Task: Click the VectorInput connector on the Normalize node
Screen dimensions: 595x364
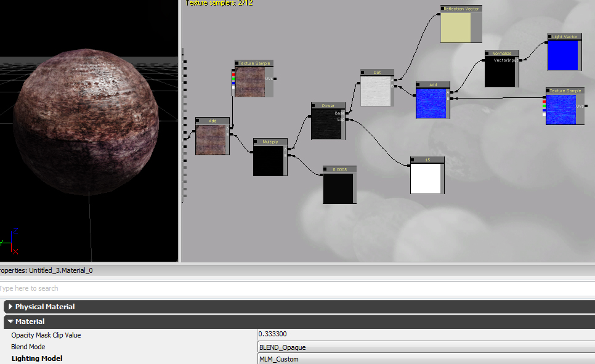Action: coord(520,60)
